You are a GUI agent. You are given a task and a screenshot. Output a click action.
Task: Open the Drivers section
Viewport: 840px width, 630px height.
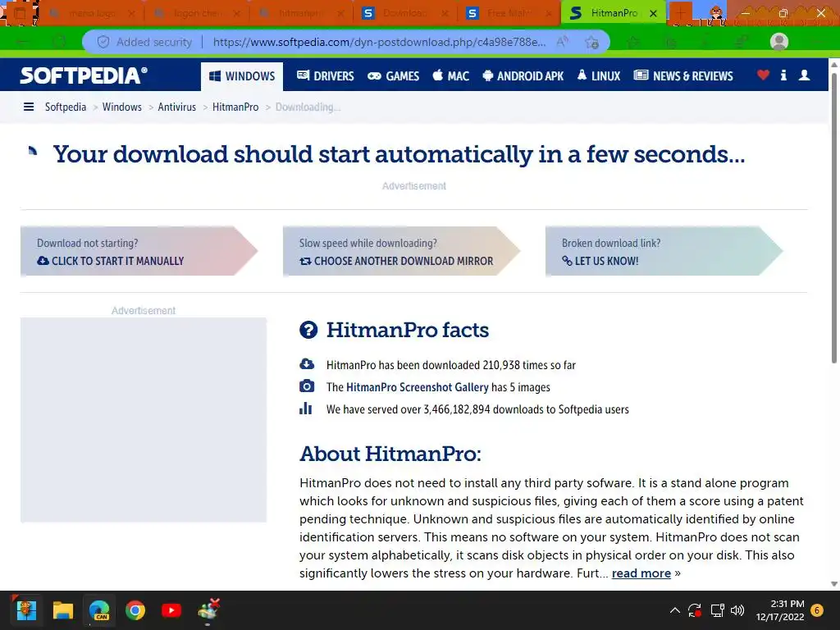[x=326, y=76]
